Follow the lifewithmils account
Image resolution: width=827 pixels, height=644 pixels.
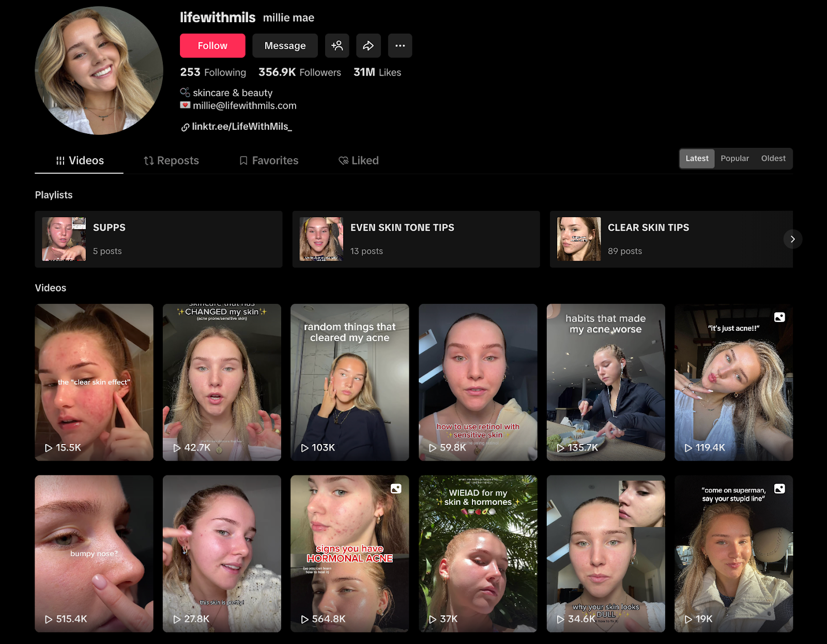[x=212, y=45]
